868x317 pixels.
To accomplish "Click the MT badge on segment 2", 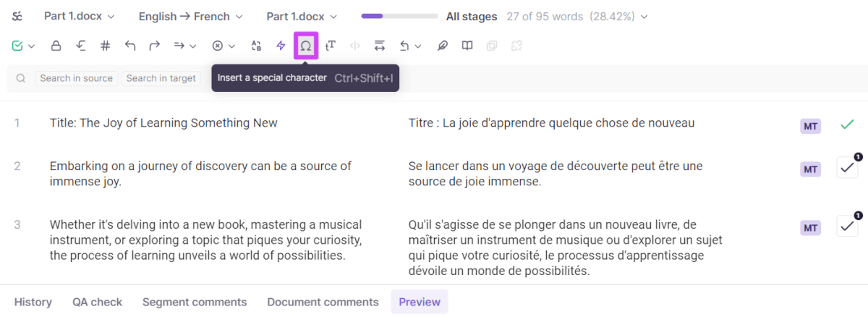I will coord(811,169).
